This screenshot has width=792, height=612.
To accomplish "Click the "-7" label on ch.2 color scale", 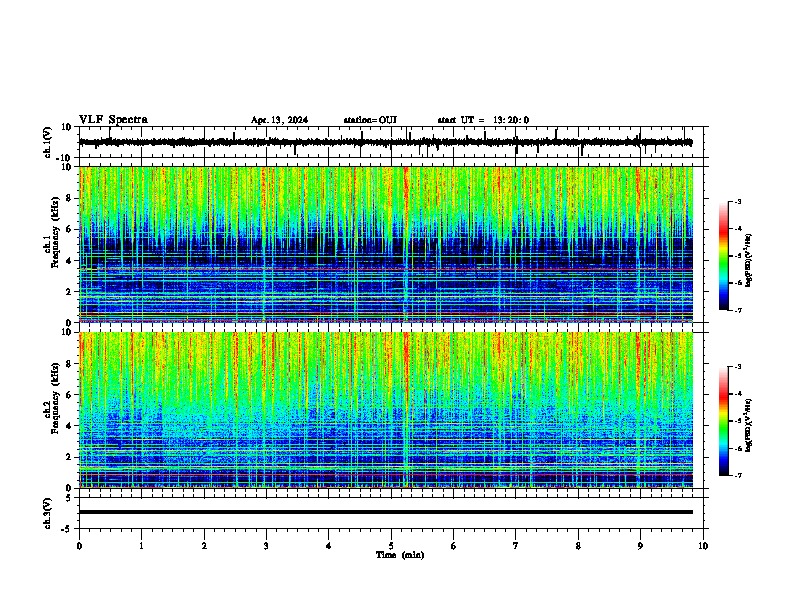I will [738, 475].
